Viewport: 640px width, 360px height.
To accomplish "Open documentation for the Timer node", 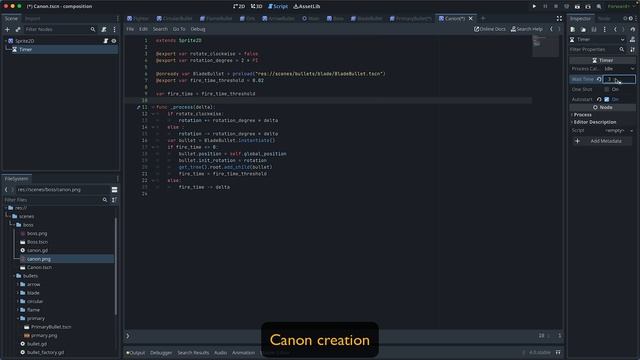I will pyautogui.click(x=632, y=40).
